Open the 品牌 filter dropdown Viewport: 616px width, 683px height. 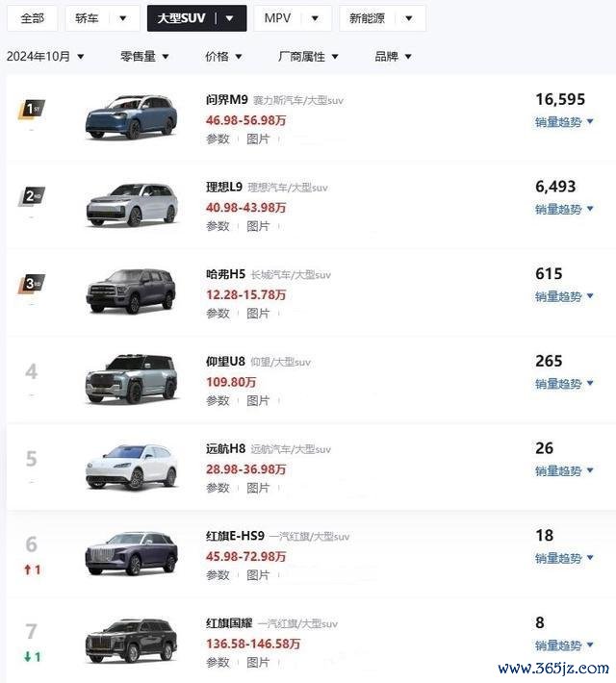coord(393,56)
